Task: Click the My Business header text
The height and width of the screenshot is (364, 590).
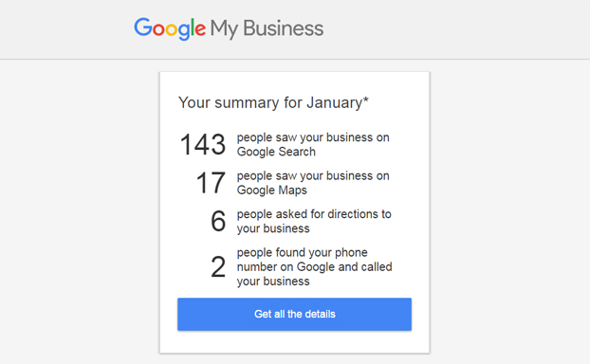Action: click(267, 29)
